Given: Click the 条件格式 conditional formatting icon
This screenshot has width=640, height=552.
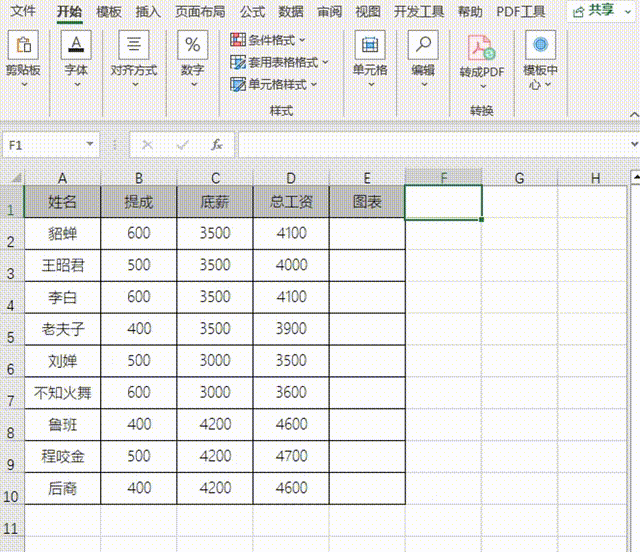Looking at the screenshot, I should click(238, 40).
